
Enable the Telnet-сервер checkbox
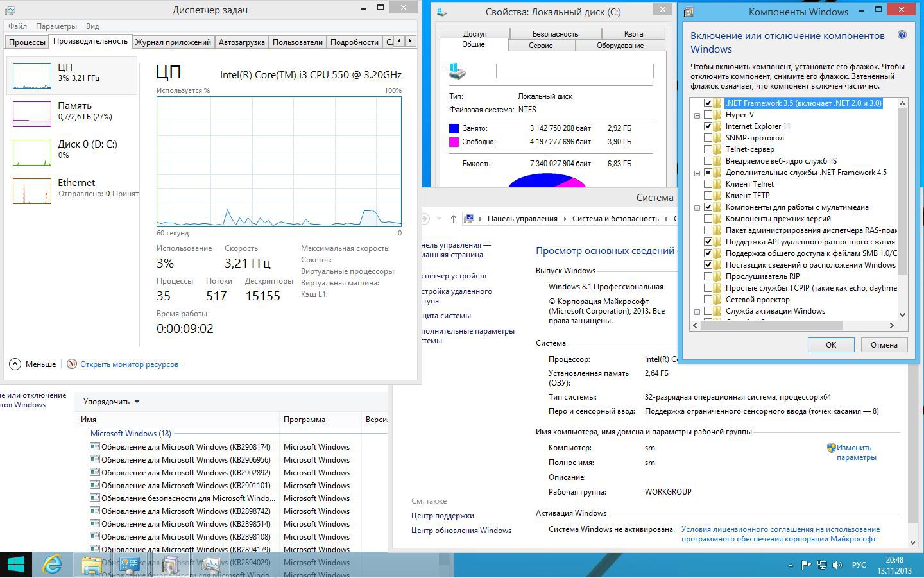click(708, 149)
